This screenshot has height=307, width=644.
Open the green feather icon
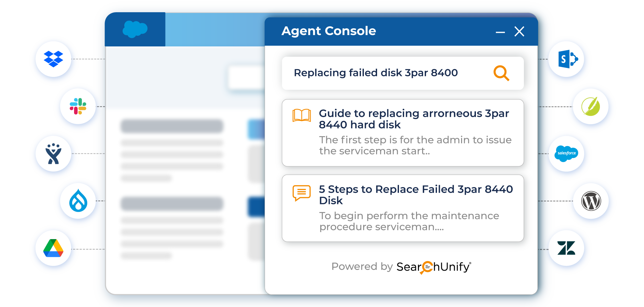click(x=591, y=106)
